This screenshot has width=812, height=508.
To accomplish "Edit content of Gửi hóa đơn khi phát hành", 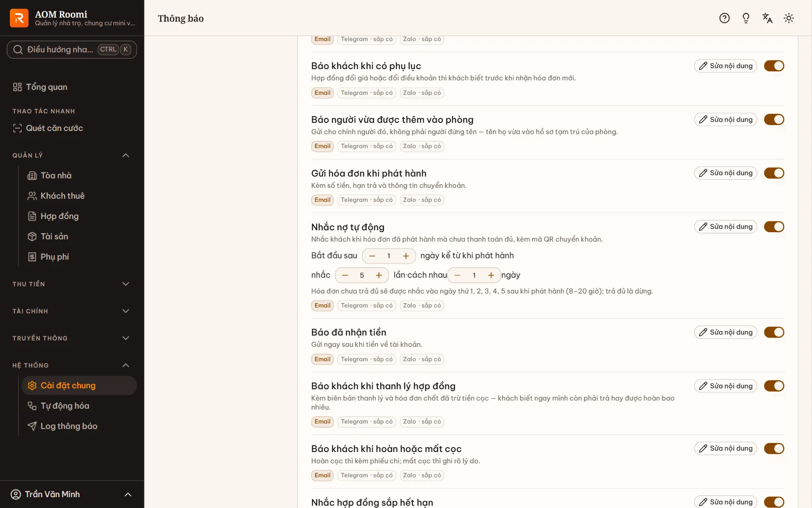I will point(725,173).
